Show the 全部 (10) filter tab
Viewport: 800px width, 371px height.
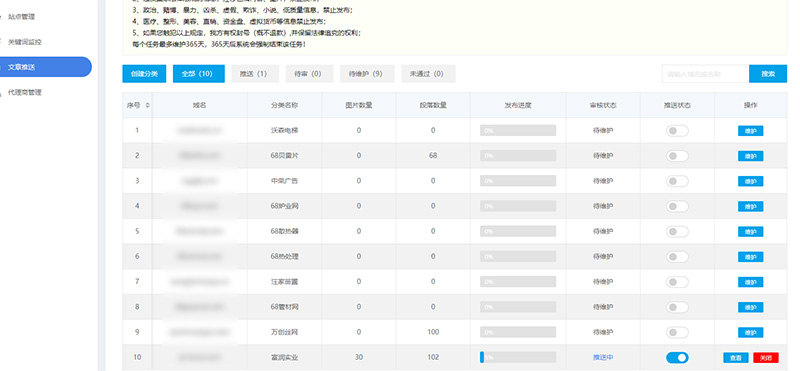tap(198, 73)
